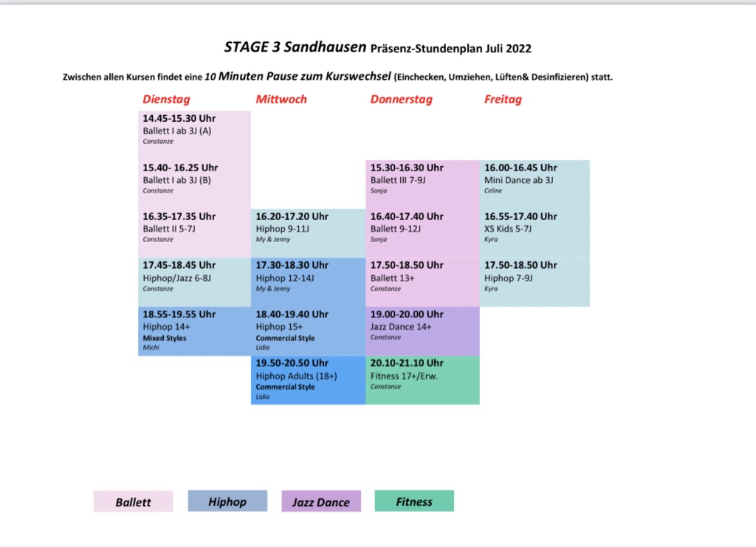The image size is (756, 547).
Task: Click the Donnerstag column header
Action: coord(401,100)
